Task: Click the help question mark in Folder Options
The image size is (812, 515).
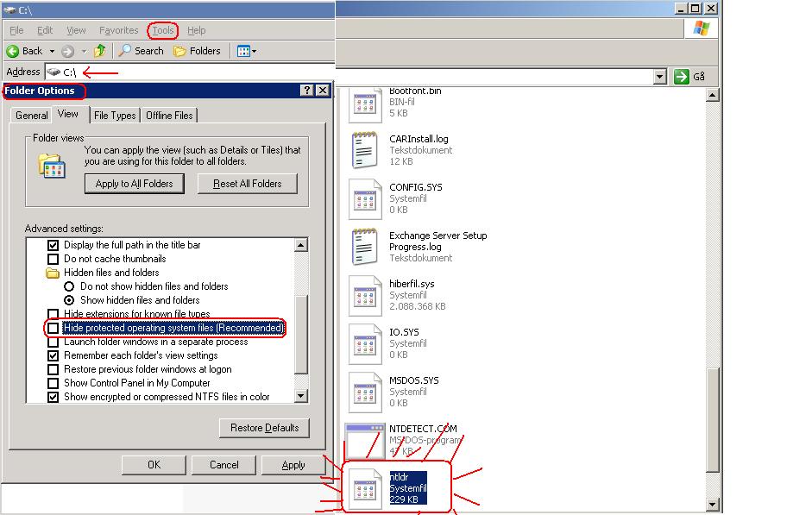Action: (306, 91)
